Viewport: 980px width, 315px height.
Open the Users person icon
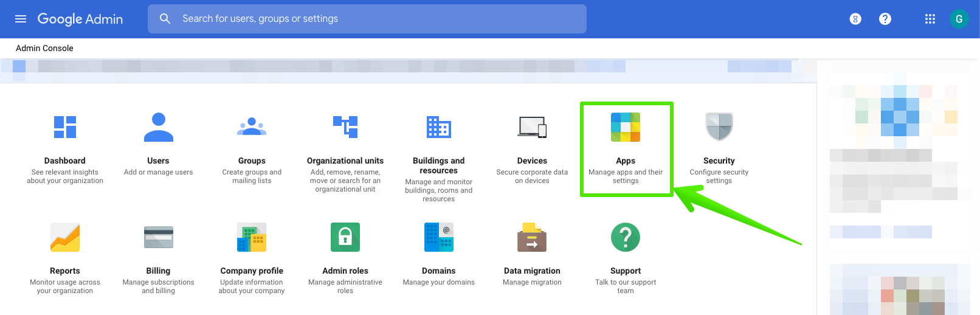(159, 127)
